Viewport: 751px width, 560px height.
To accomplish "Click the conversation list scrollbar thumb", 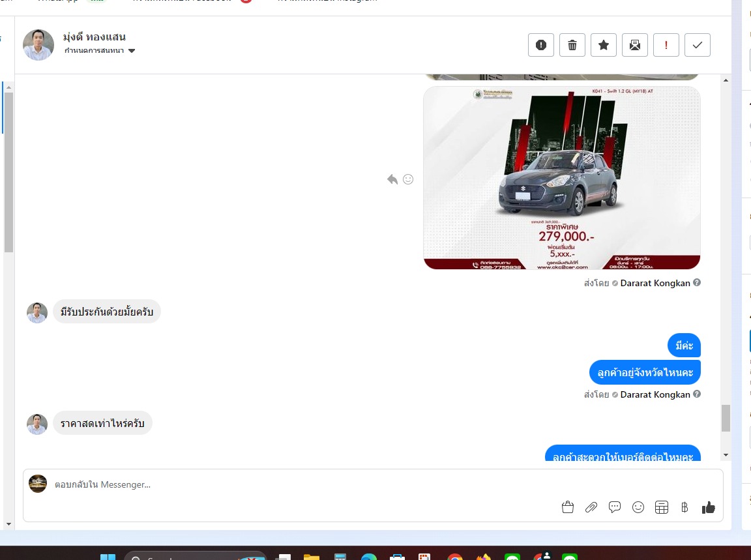I will (8, 173).
